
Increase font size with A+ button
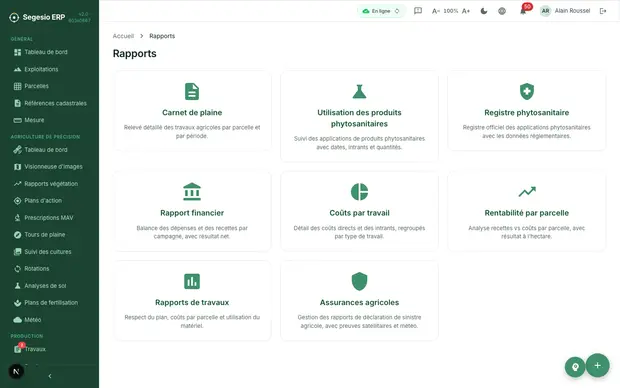pos(466,11)
